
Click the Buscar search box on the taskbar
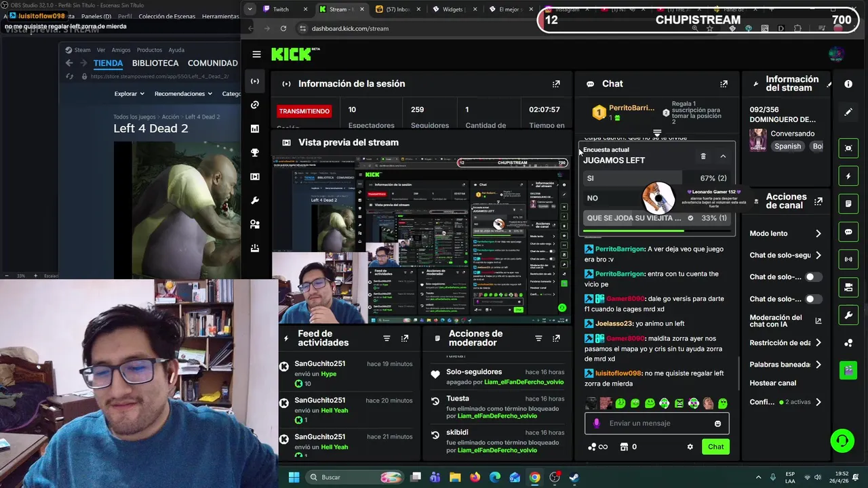click(354, 477)
